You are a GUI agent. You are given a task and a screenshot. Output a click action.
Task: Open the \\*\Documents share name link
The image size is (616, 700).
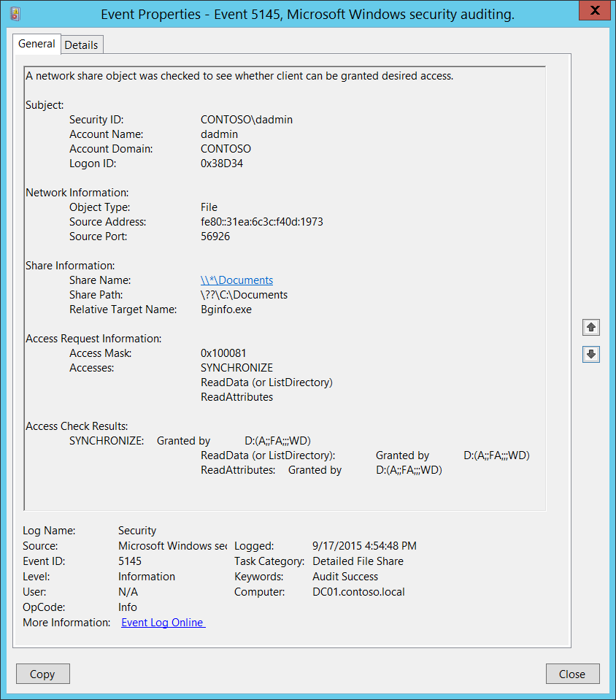[x=236, y=280]
